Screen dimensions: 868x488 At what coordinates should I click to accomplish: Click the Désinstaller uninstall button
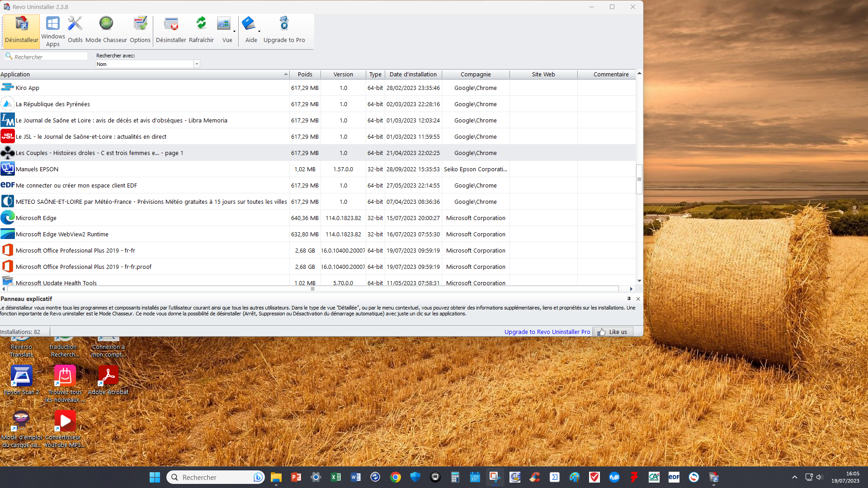tap(171, 31)
